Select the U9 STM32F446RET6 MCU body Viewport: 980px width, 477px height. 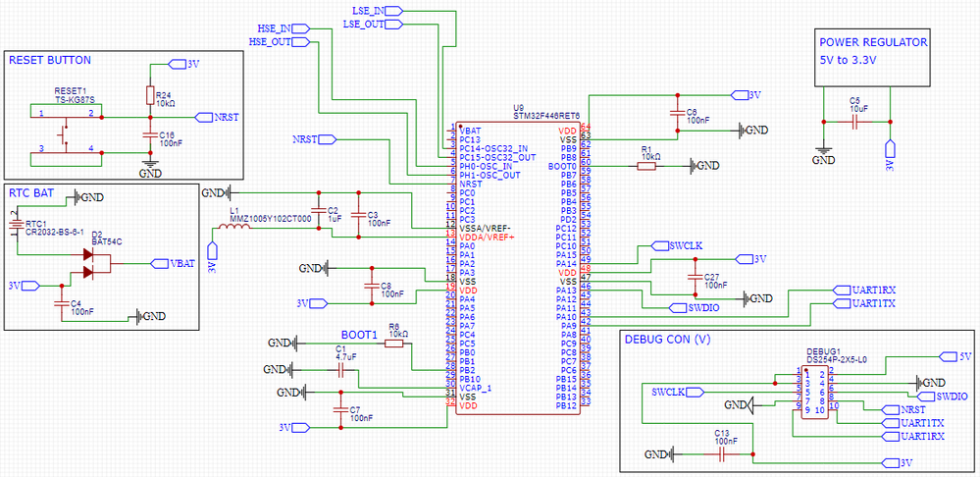pos(518,267)
